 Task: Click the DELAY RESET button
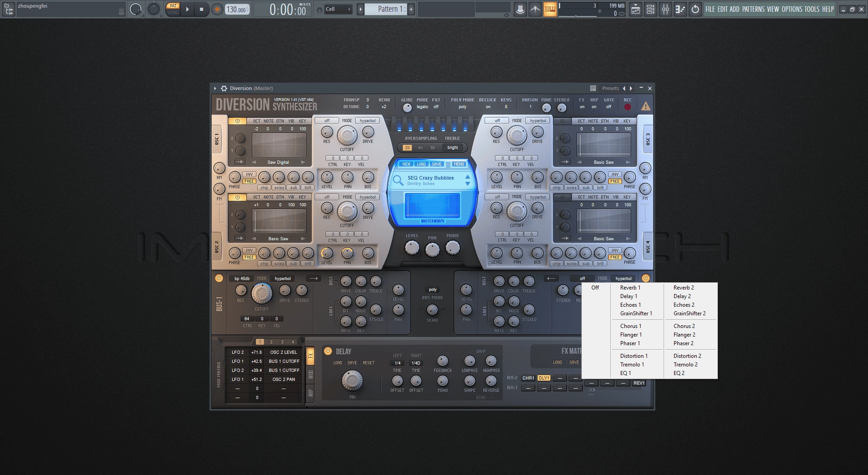pos(368,363)
